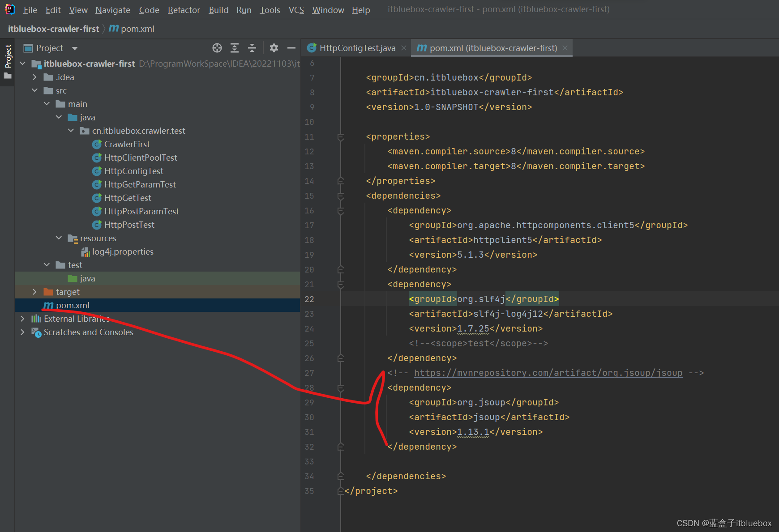Open Project panel settings gear
Image resolution: width=779 pixels, height=532 pixels.
(x=274, y=48)
